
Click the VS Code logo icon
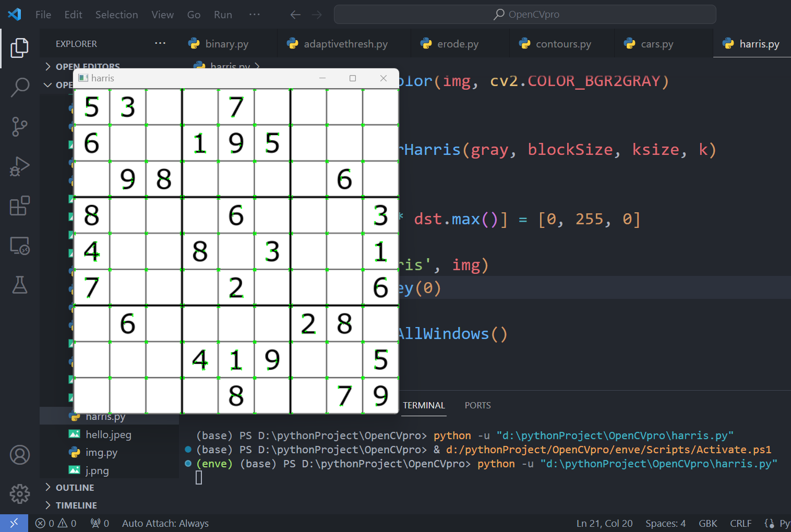(x=15, y=14)
